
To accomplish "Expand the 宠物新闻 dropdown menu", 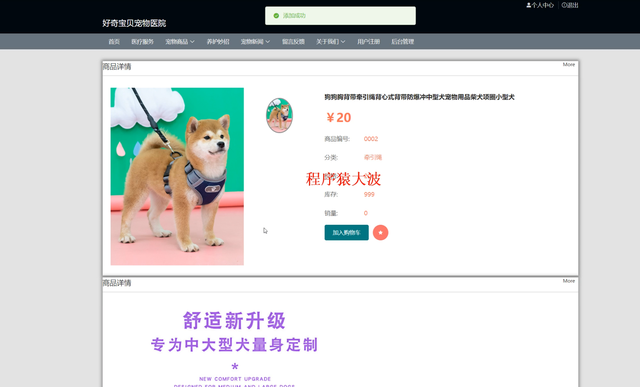I will [255, 42].
